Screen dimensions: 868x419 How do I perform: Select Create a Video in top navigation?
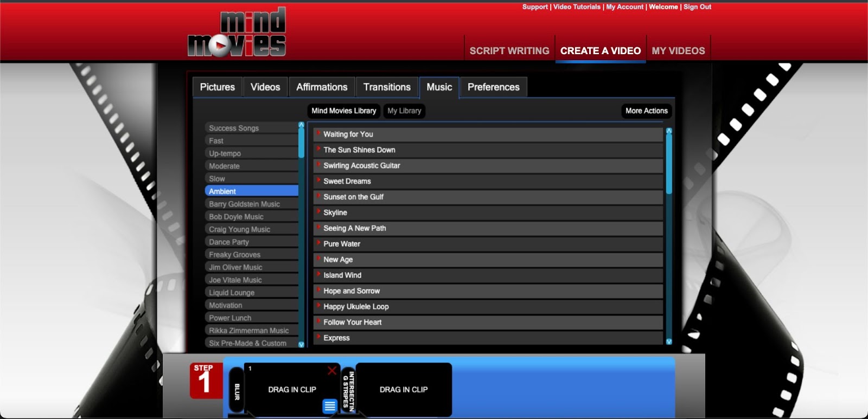(x=601, y=50)
